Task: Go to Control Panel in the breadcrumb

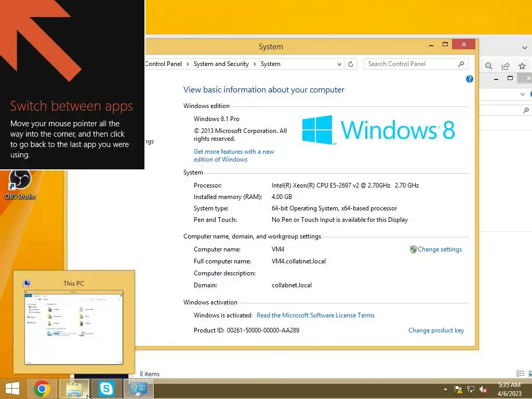Action: 164,64
